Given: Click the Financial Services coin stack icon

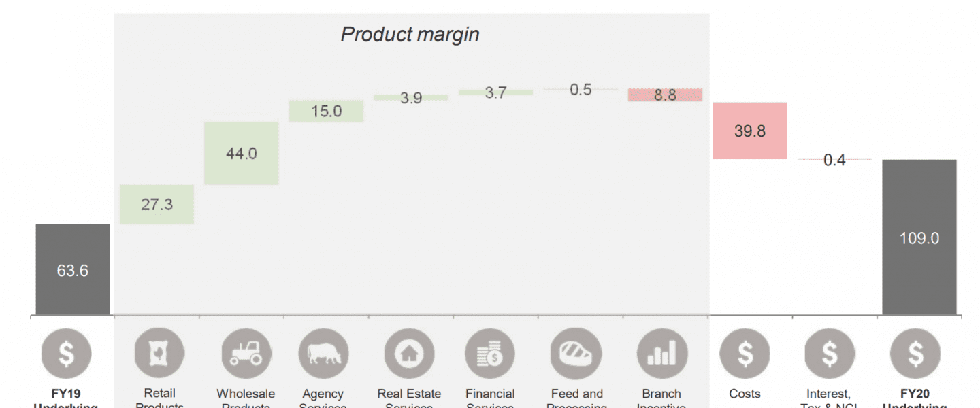Looking at the screenshot, I should tap(490, 354).
